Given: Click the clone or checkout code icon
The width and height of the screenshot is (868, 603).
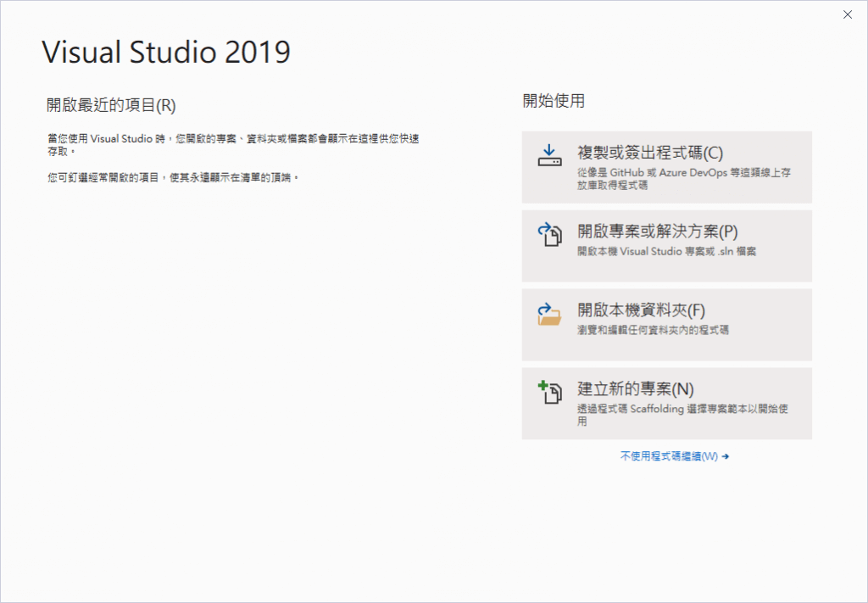Looking at the screenshot, I should tap(548, 154).
